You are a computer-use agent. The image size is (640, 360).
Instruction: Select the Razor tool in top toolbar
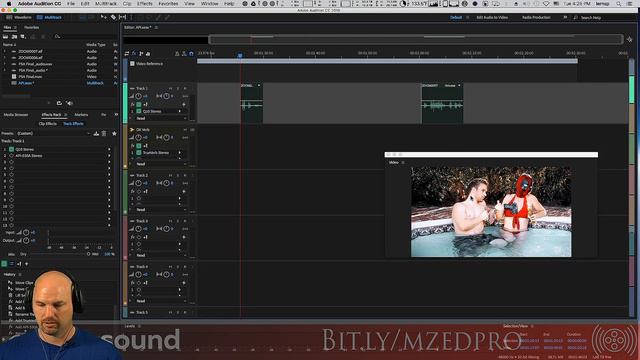[x=113, y=17]
